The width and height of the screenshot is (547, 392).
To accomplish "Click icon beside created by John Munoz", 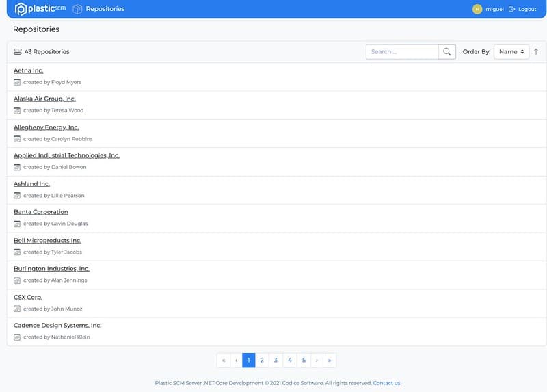I will tap(17, 309).
